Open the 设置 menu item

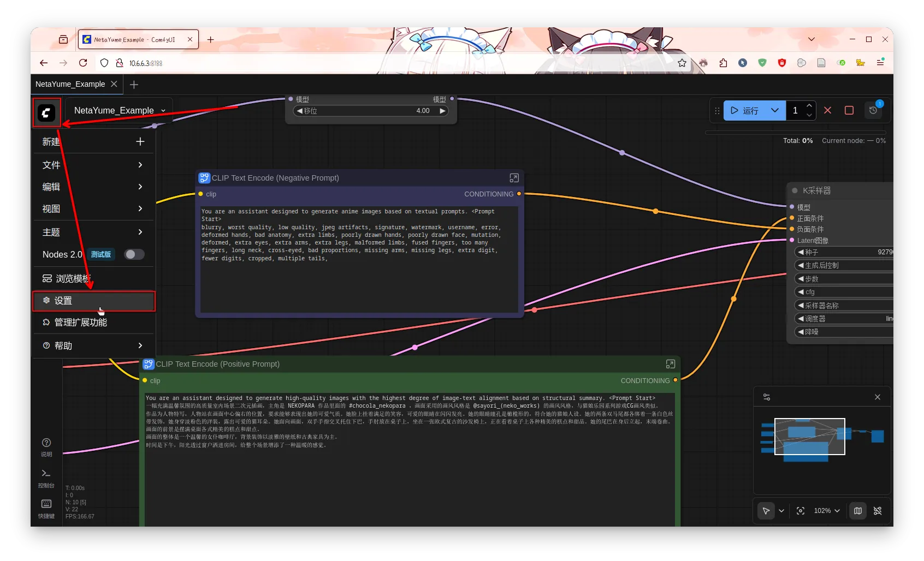pos(94,301)
